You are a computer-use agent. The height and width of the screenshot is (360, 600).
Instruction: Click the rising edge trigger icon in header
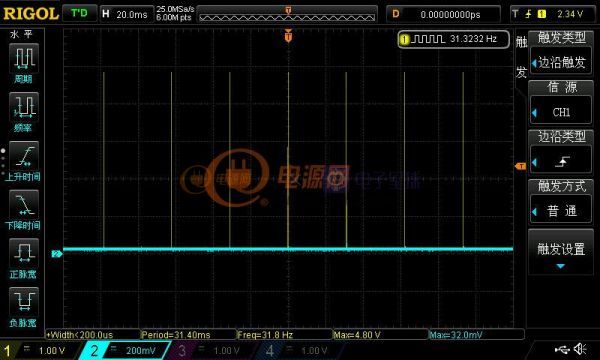[x=528, y=14]
